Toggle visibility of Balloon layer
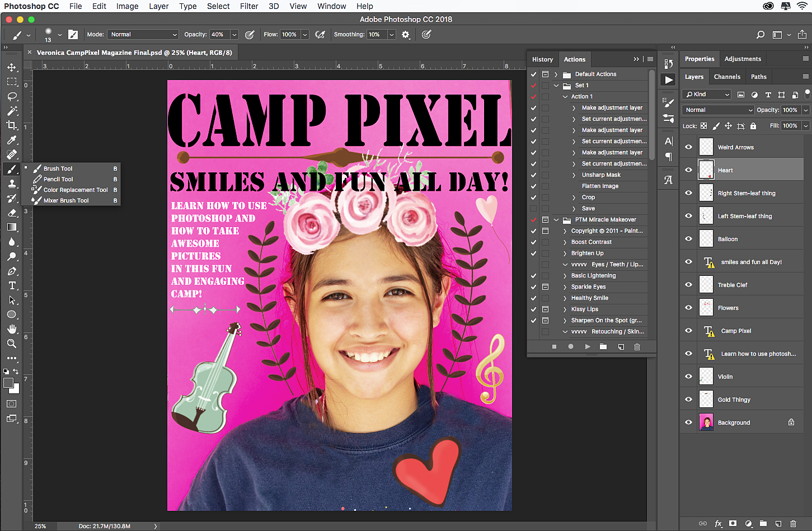 (689, 239)
